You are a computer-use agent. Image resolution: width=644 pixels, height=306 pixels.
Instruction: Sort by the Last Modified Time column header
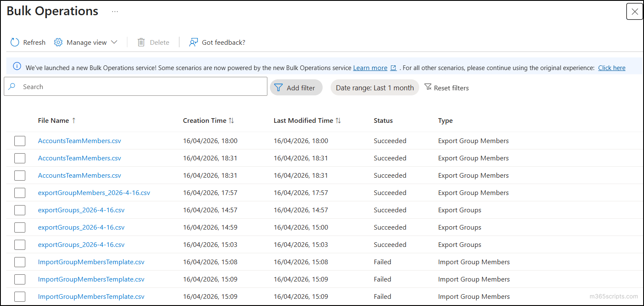click(x=303, y=121)
